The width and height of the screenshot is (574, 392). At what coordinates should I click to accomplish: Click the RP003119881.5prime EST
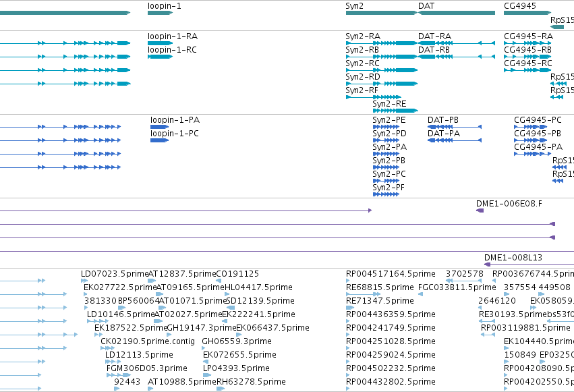coord(488,335)
